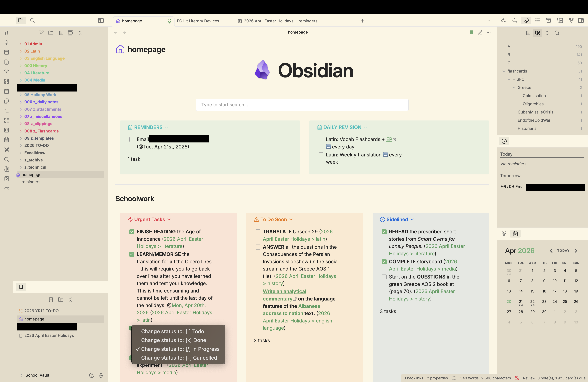588x382 pixels.
Task: Collapse the left sidebar with the toggle icon
Action: [101, 21]
